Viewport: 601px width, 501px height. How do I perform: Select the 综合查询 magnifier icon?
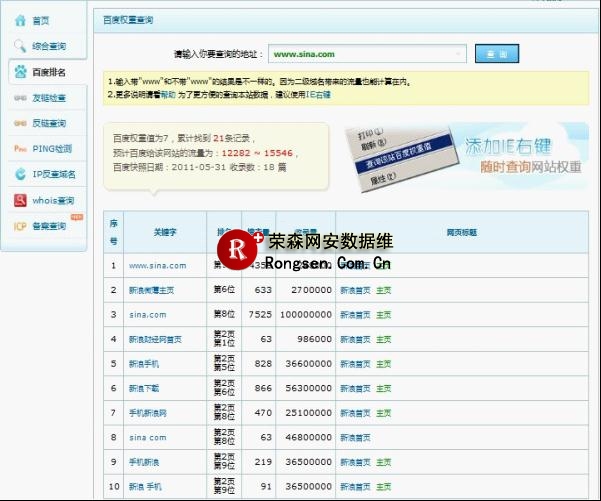(x=20, y=46)
